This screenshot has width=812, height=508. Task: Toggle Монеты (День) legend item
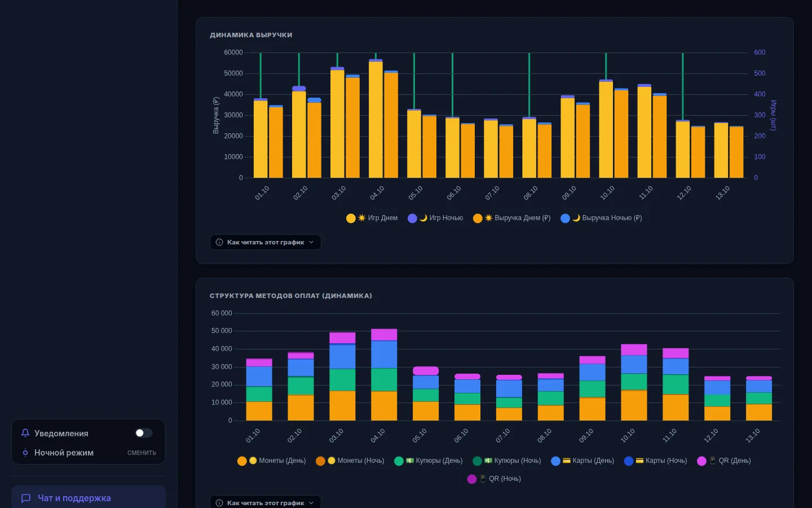[272, 461]
